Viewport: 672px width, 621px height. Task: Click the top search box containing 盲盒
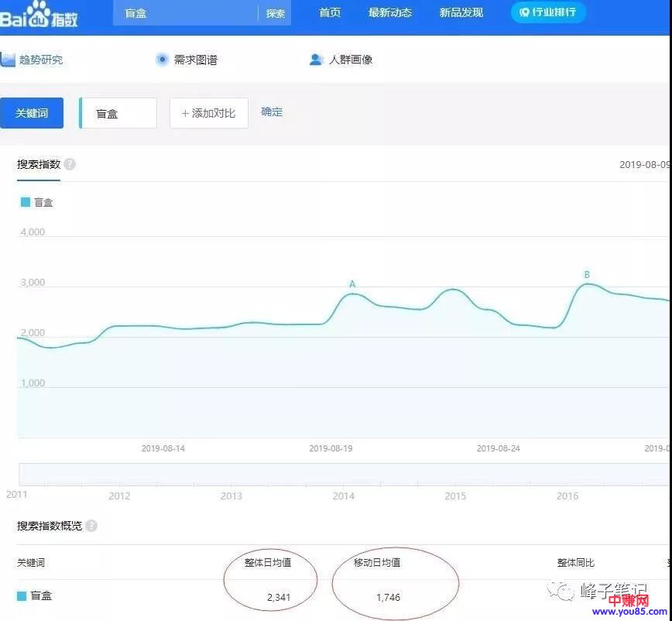(186, 13)
